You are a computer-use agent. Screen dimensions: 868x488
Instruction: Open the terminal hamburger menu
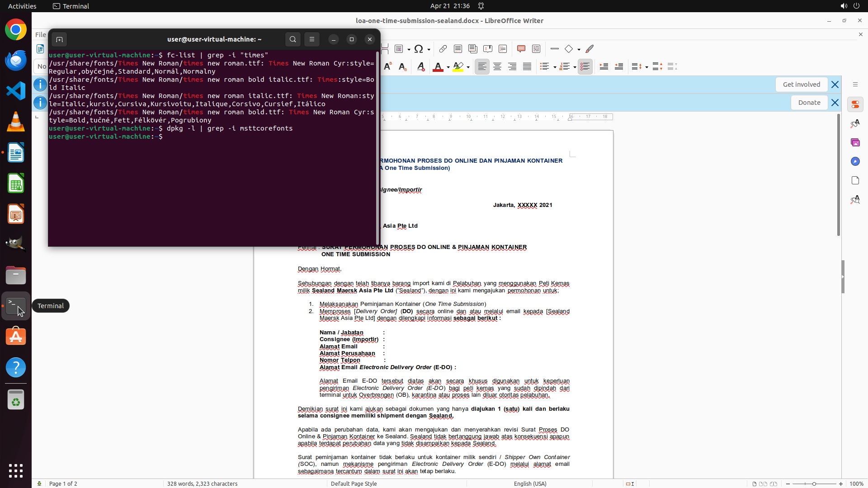[x=312, y=39]
